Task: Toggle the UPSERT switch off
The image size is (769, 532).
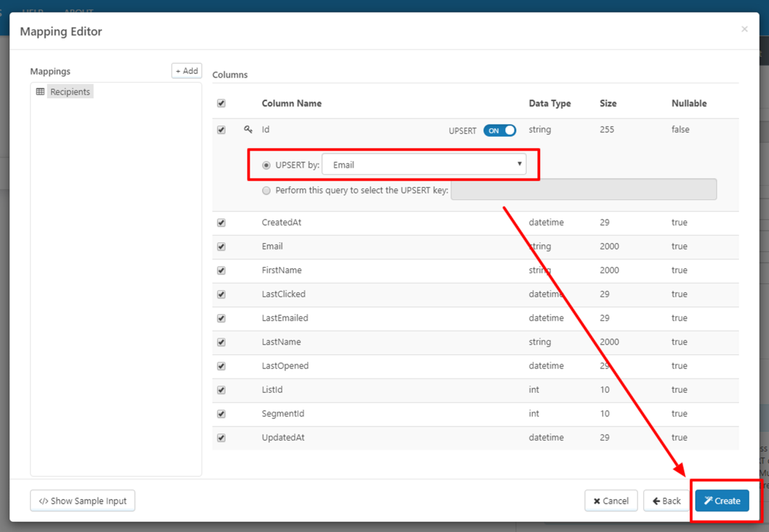Action: click(499, 130)
